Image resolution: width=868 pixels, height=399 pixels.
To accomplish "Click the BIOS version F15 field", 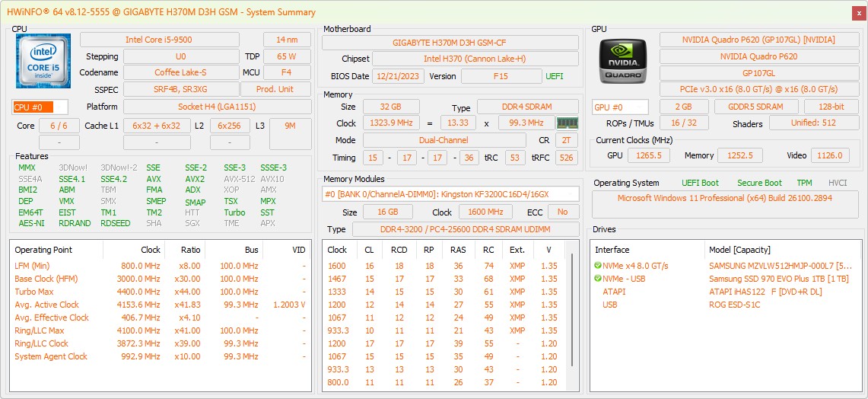I will (501, 76).
